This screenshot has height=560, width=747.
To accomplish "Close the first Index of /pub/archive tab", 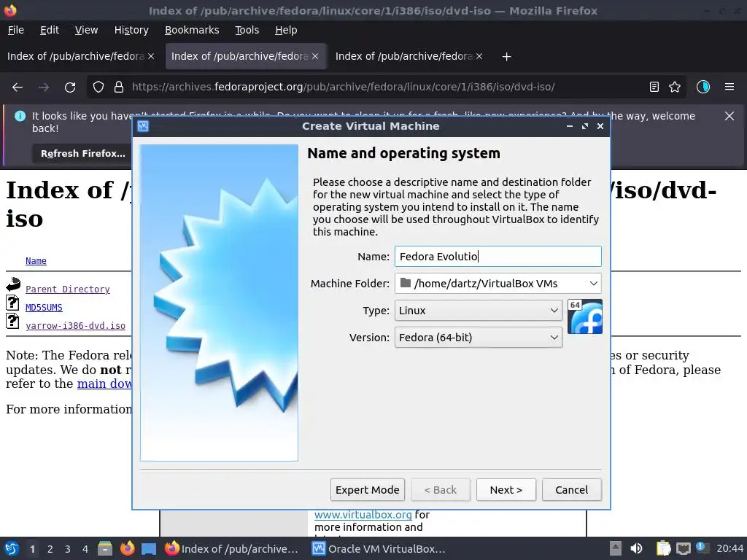I will coord(151,56).
